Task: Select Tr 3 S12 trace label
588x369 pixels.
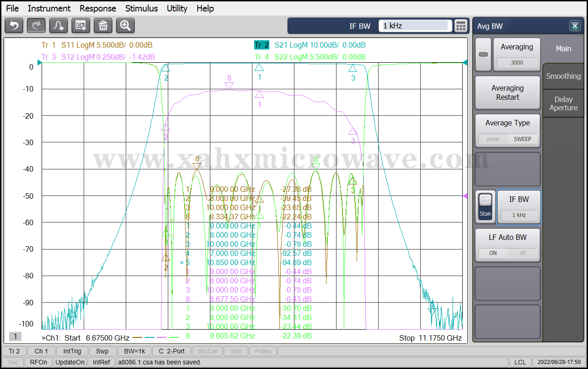Action: 98,57
